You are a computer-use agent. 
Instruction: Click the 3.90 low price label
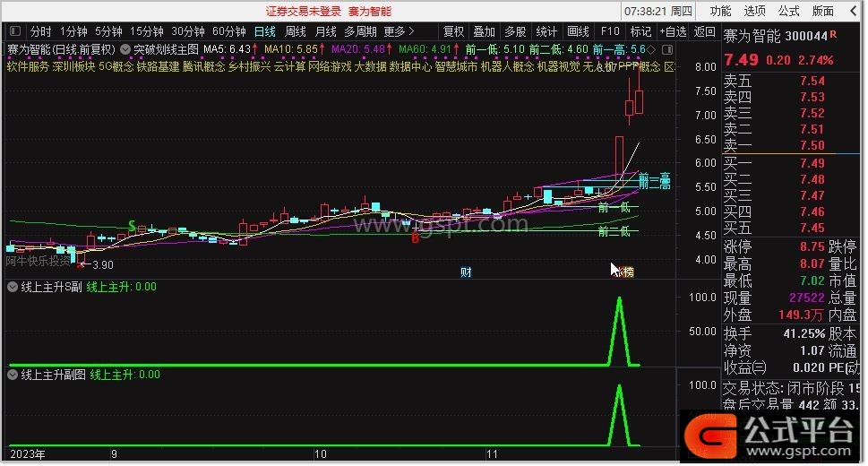pos(102,265)
